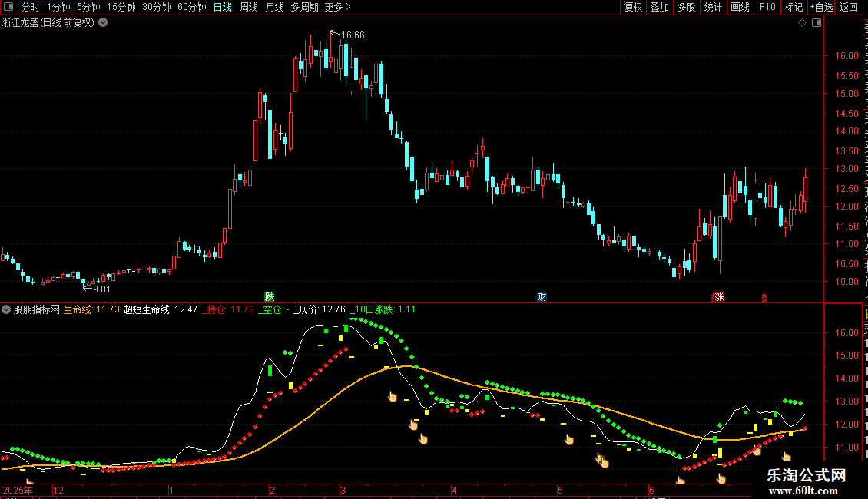The height and width of the screenshot is (499, 868).
Task: Switch to the 30分钟 period
Action: (x=157, y=7)
